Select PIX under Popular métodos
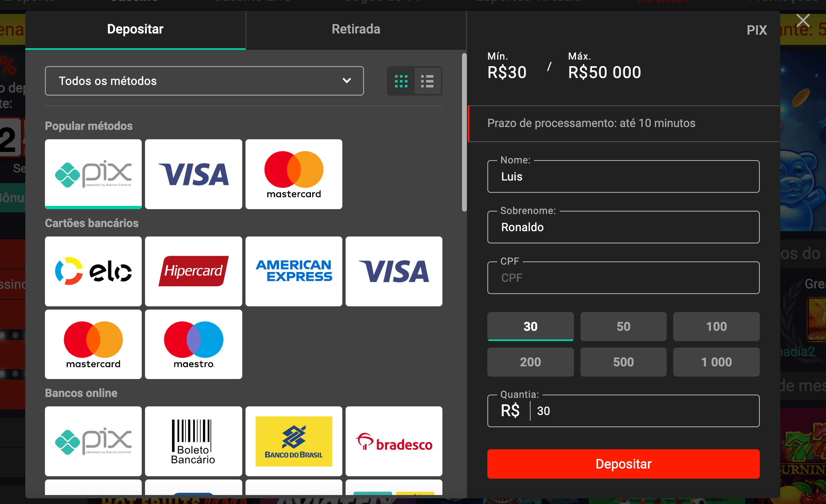Image resolution: width=826 pixels, height=504 pixels. point(93,174)
